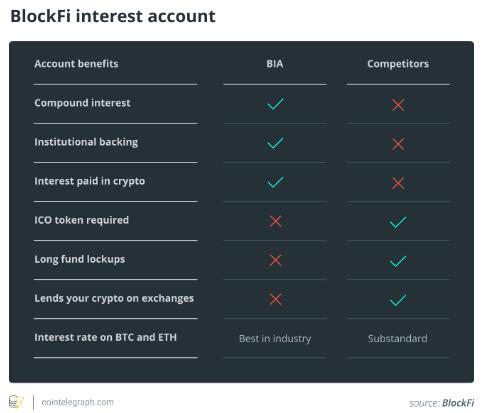The width and height of the screenshot is (482, 413).
Task: Click the BIA red X for Lends your crypto
Action: pyautogui.click(x=275, y=299)
